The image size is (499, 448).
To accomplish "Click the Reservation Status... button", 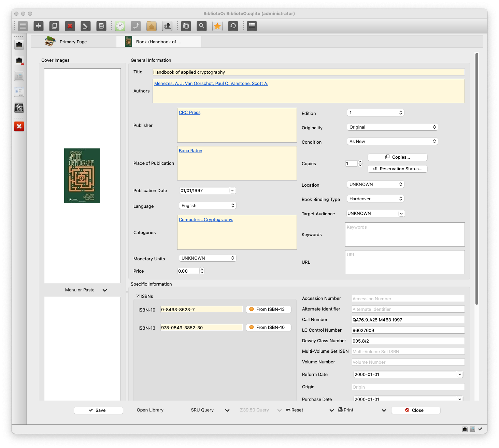I will pos(398,169).
